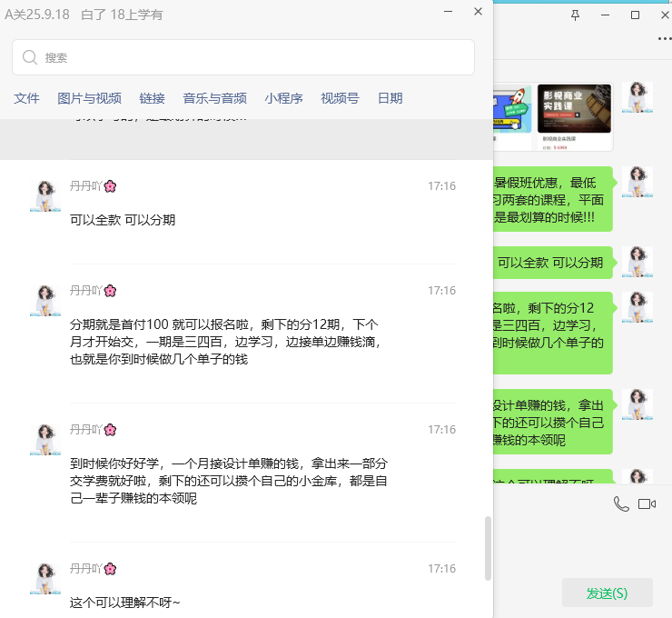
Task: Click the magnifier icon in the search box
Action: click(30, 57)
